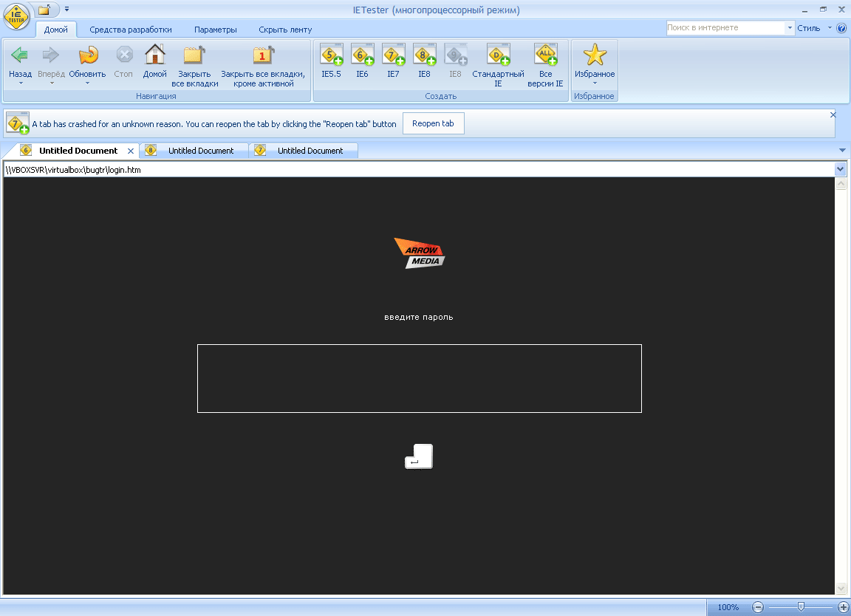Click the zoom slider handle
851x616 pixels.
(x=801, y=607)
